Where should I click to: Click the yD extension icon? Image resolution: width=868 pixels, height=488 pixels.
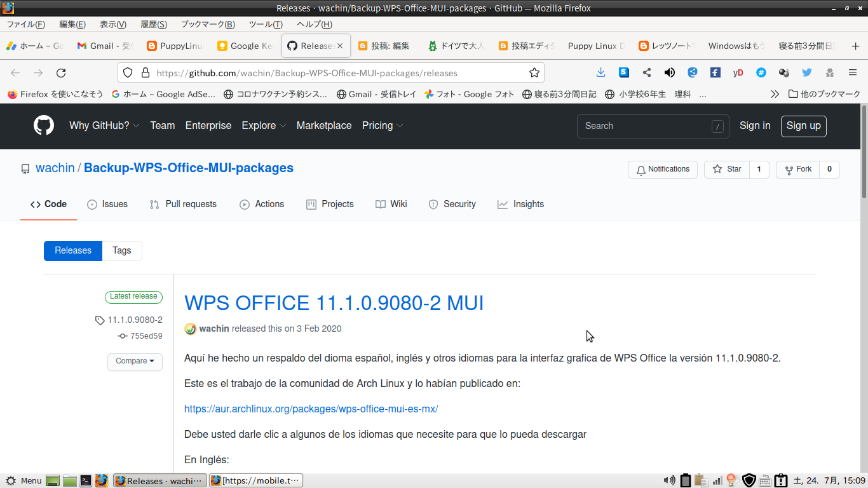click(x=738, y=72)
